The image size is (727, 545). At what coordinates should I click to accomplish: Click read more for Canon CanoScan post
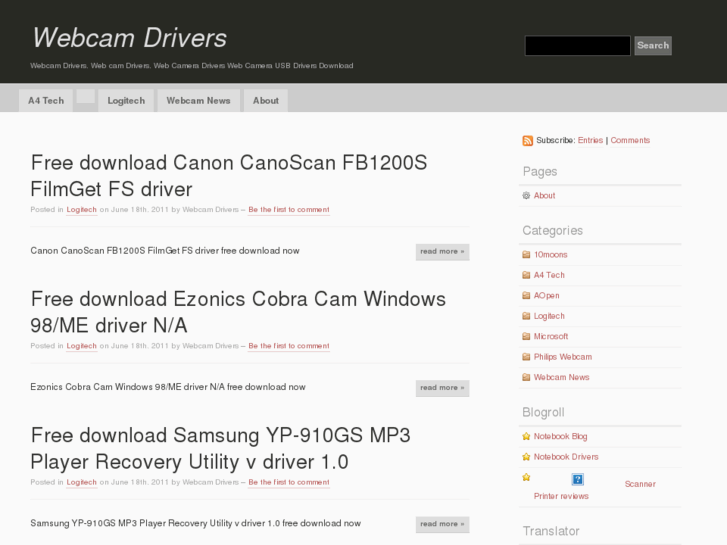[442, 252]
